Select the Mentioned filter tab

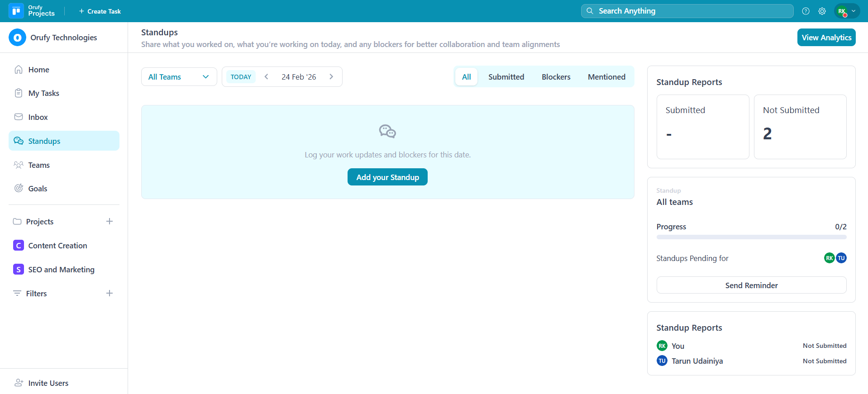pyautogui.click(x=606, y=77)
